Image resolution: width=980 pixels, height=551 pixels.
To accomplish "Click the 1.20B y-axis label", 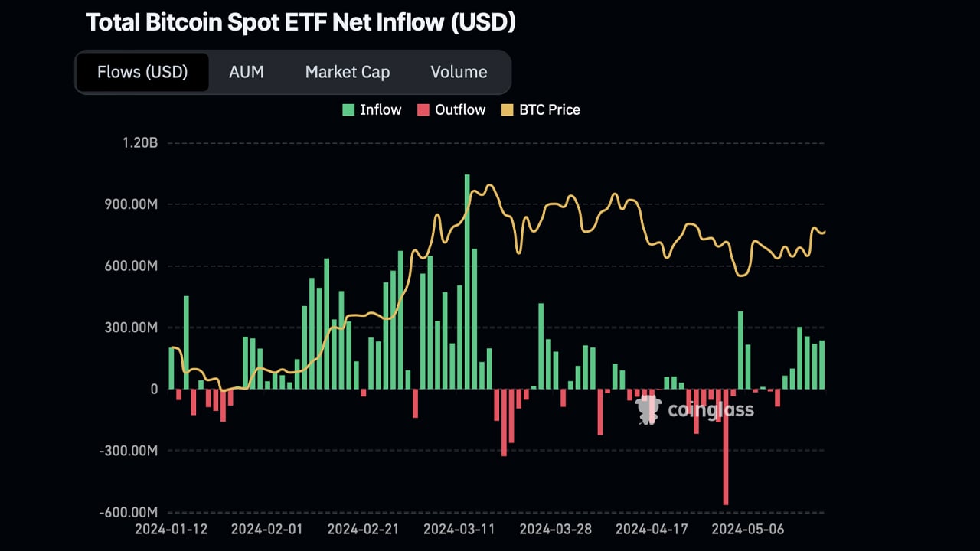I will click(x=139, y=143).
